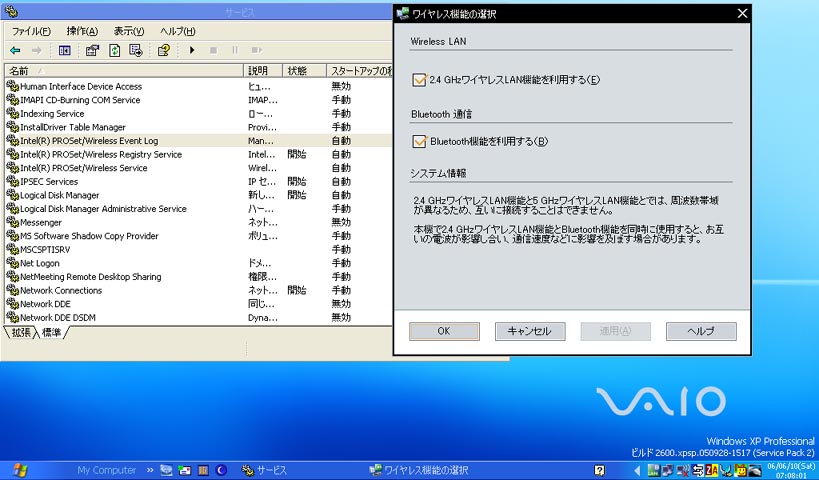
Task: Select IMAPI CD-Burning COM Service
Action: point(198,100)
